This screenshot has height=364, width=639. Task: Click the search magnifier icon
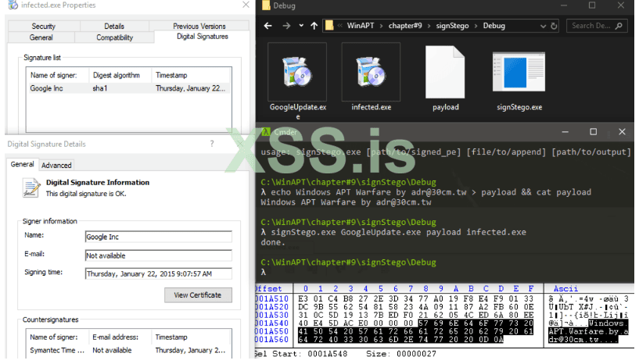coord(619,26)
